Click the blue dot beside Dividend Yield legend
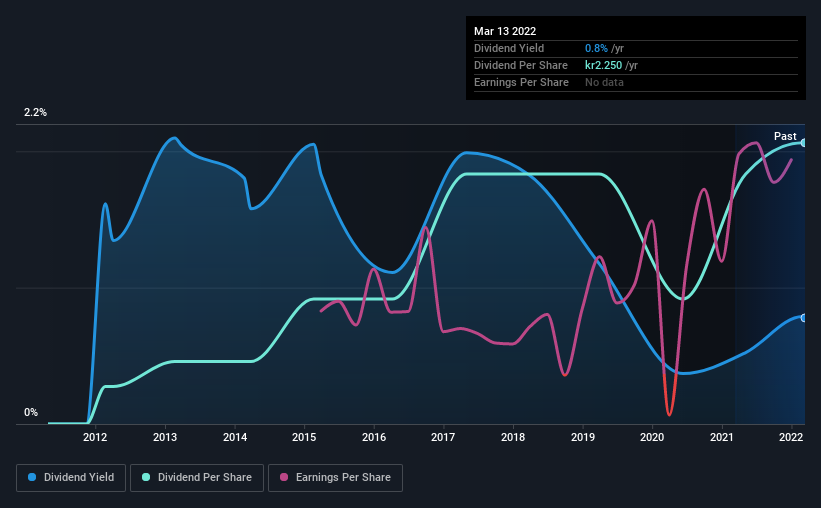The image size is (821, 508). click(x=30, y=478)
